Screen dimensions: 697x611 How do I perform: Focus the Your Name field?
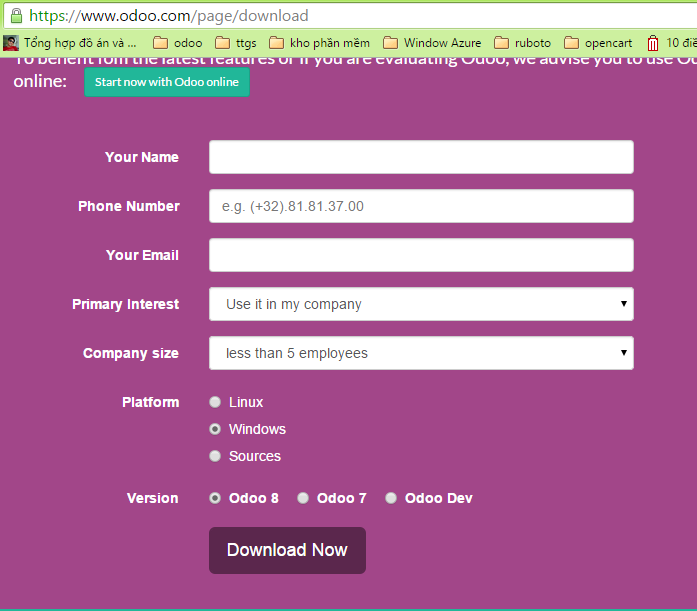pos(421,157)
